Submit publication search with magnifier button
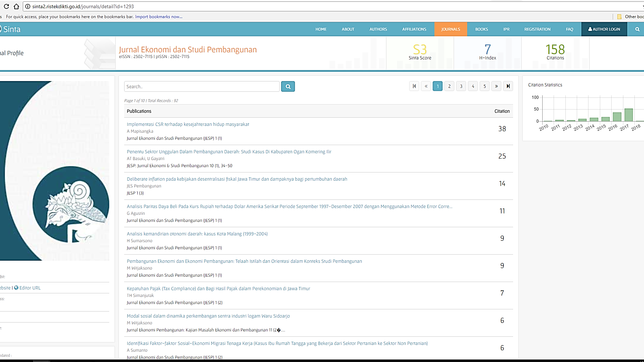This screenshot has width=644, height=362. pyautogui.click(x=288, y=86)
